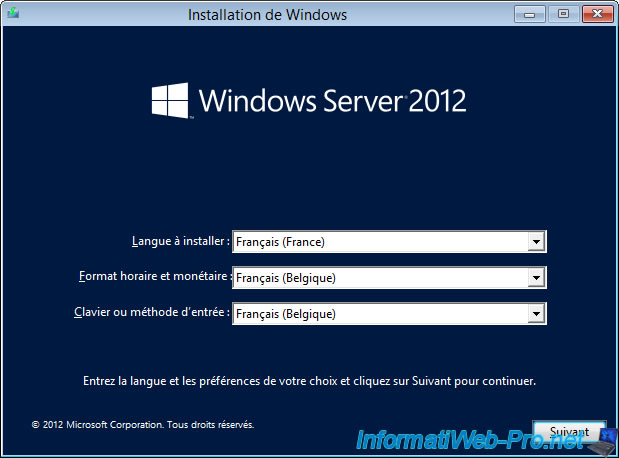This screenshot has height=458, width=619.
Task: Maximize the Installation de Windows window
Action: point(563,14)
